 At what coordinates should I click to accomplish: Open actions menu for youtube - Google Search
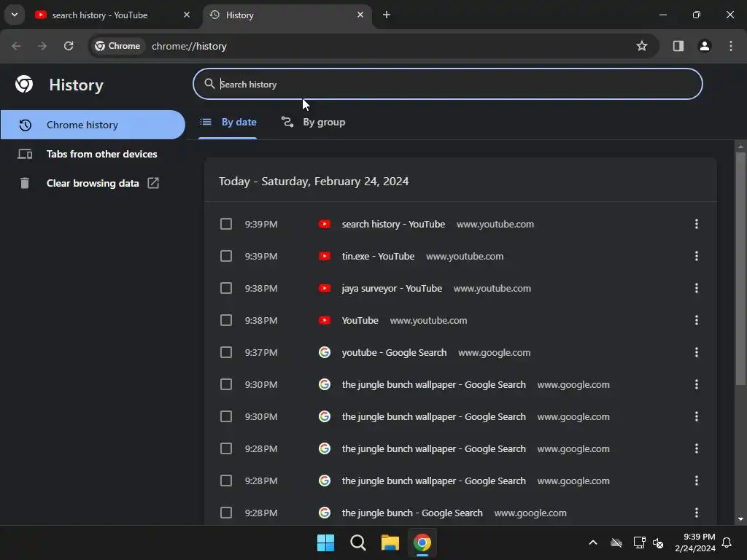click(x=697, y=352)
